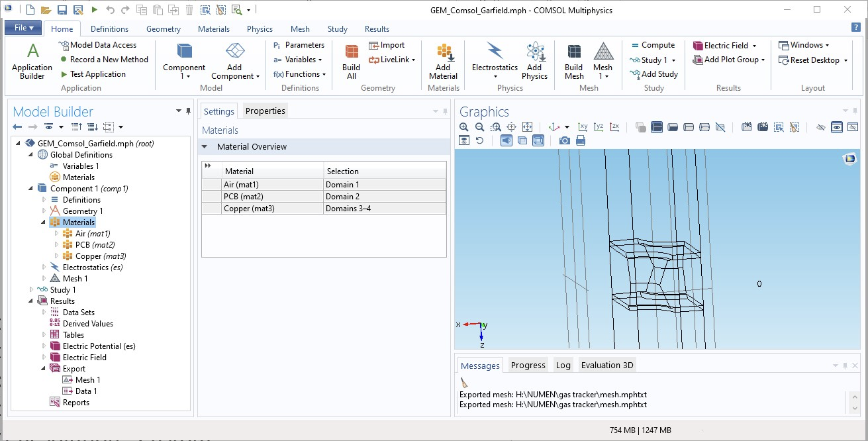868x441 pixels.
Task: Switch to Properties tab
Action: (265, 111)
